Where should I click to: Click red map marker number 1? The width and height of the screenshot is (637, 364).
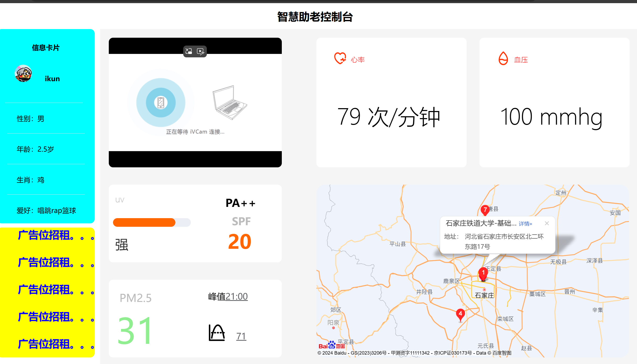(x=483, y=273)
